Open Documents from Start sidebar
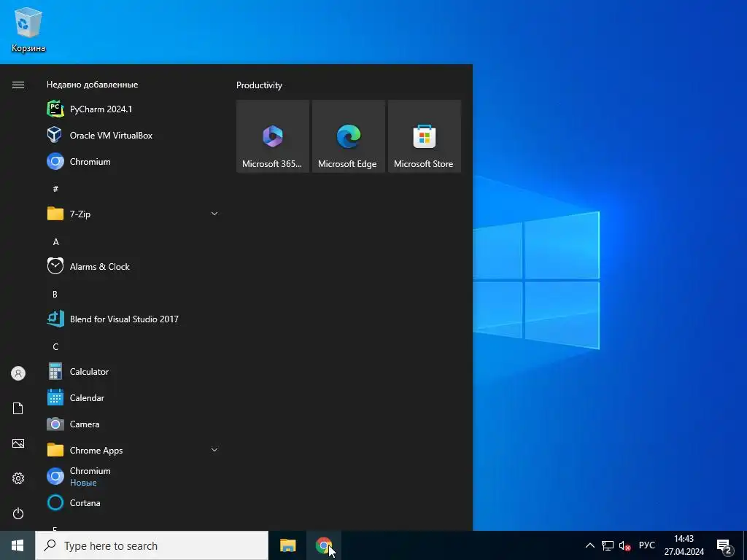This screenshot has height=560, width=747. pyautogui.click(x=18, y=408)
